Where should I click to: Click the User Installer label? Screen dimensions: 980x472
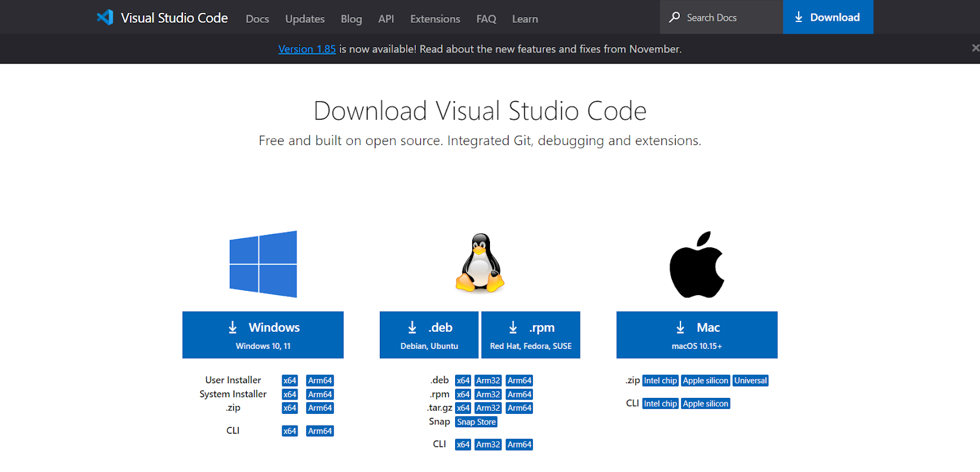pyautogui.click(x=233, y=380)
